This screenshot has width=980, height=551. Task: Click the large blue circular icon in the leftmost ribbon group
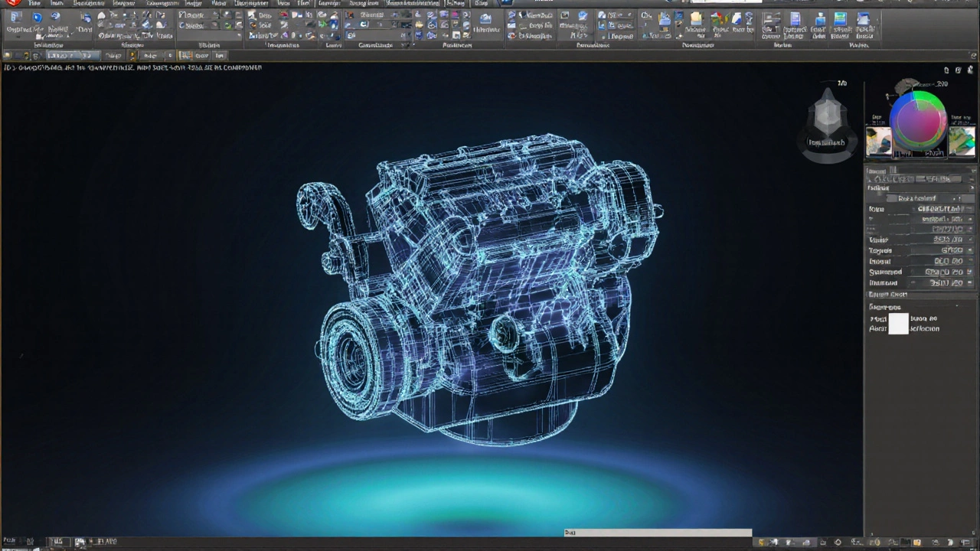pyautogui.click(x=37, y=18)
